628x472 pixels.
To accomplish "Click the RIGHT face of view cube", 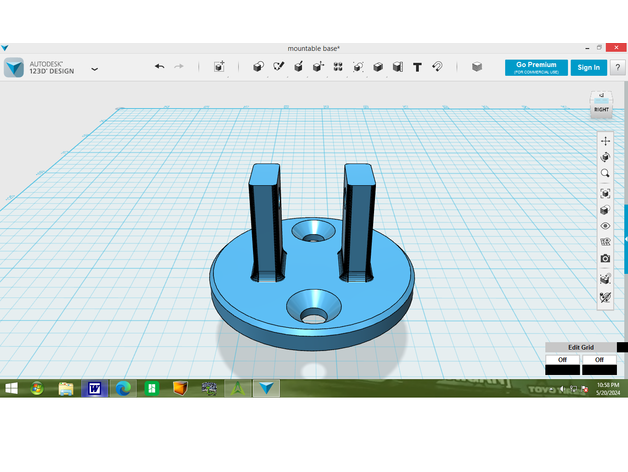I will (x=601, y=111).
